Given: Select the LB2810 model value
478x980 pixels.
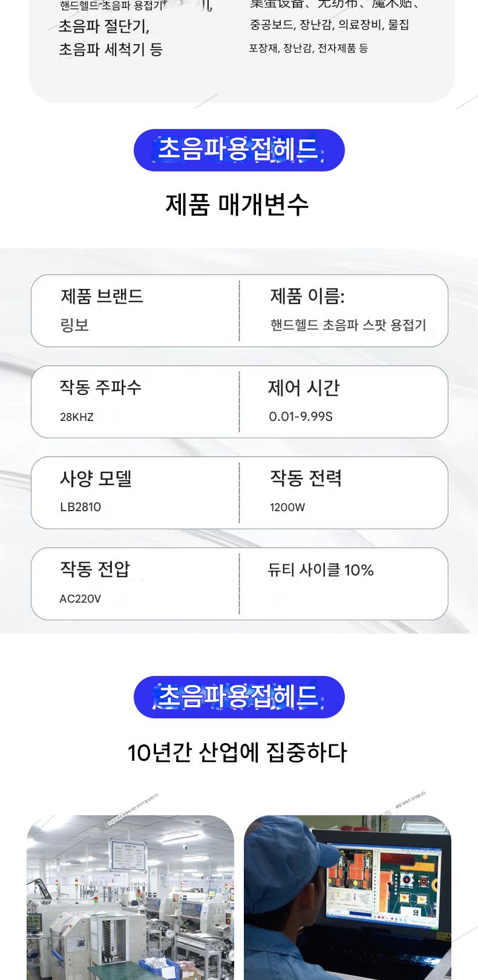Looking at the screenshot, I should click(80, 507).
